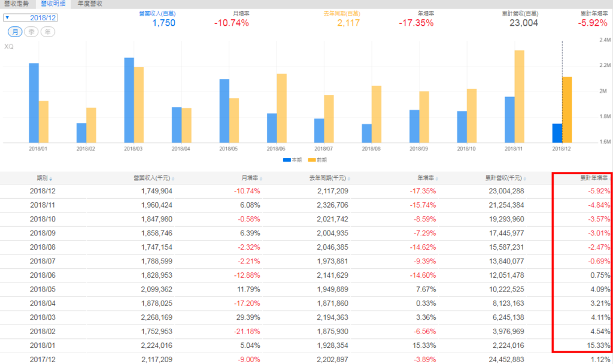The image size is (613, 364).
Task: Open the 營收走勢 tab
Action: pyautogui.click(x=16, y=4)
